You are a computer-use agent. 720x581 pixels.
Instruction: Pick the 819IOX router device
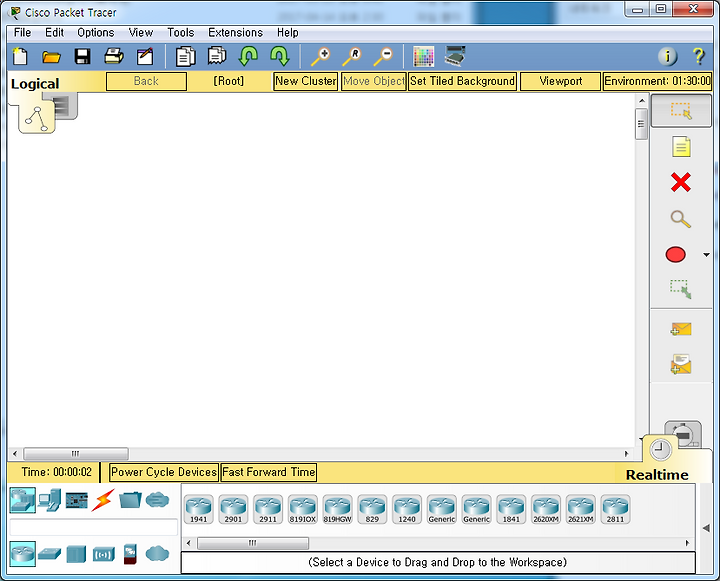pyautogui.click(x=303, y=509)
